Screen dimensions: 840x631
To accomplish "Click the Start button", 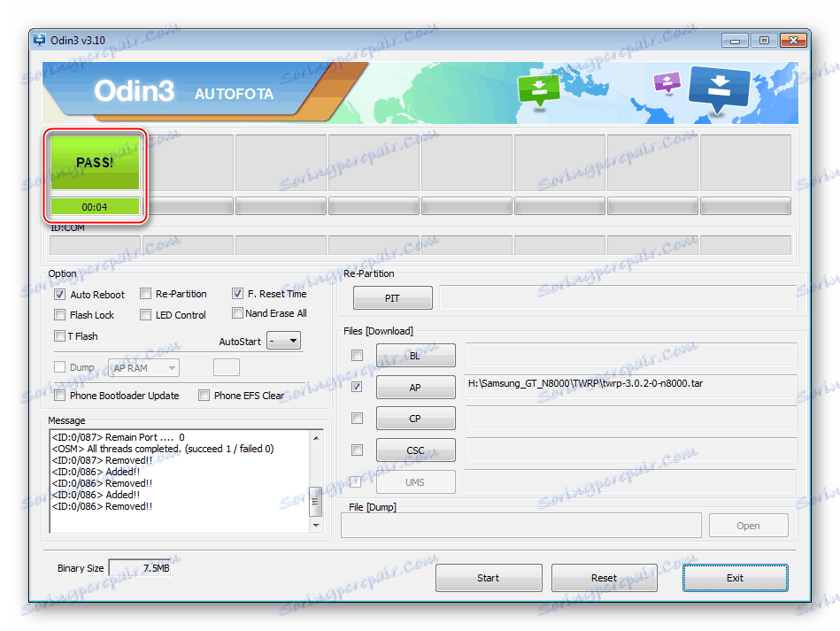I will (489, 578).
